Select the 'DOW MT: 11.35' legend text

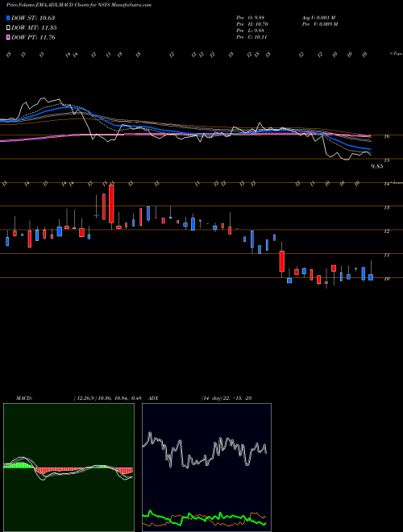click(x=34, y=28)
